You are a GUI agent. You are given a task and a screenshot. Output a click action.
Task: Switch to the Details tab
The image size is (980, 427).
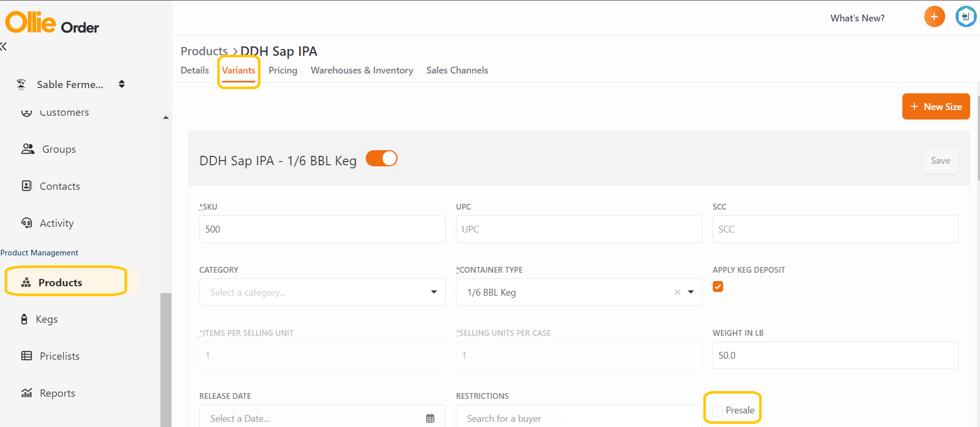(195, 70)
